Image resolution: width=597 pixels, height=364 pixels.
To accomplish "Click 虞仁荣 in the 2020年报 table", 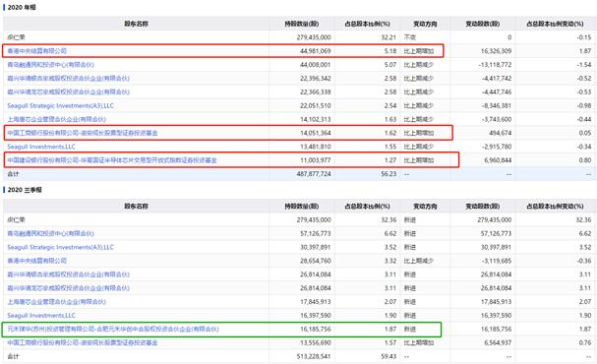I will pos(16,37).
